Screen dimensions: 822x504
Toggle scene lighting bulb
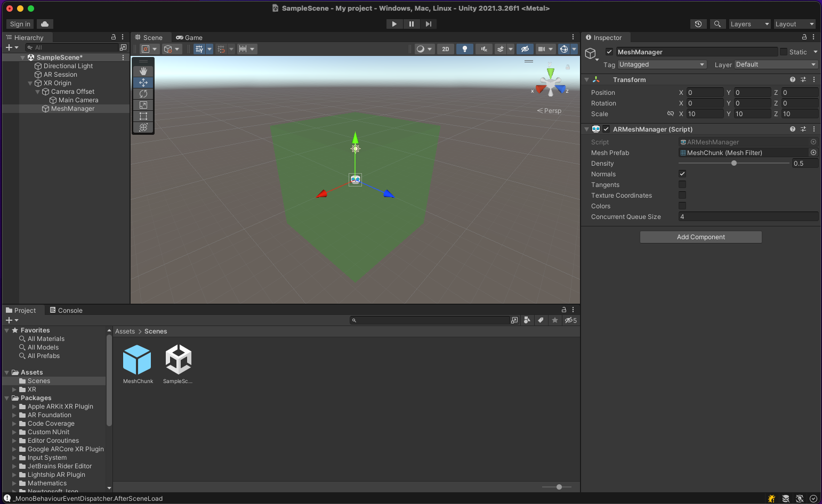pos(465,49)
